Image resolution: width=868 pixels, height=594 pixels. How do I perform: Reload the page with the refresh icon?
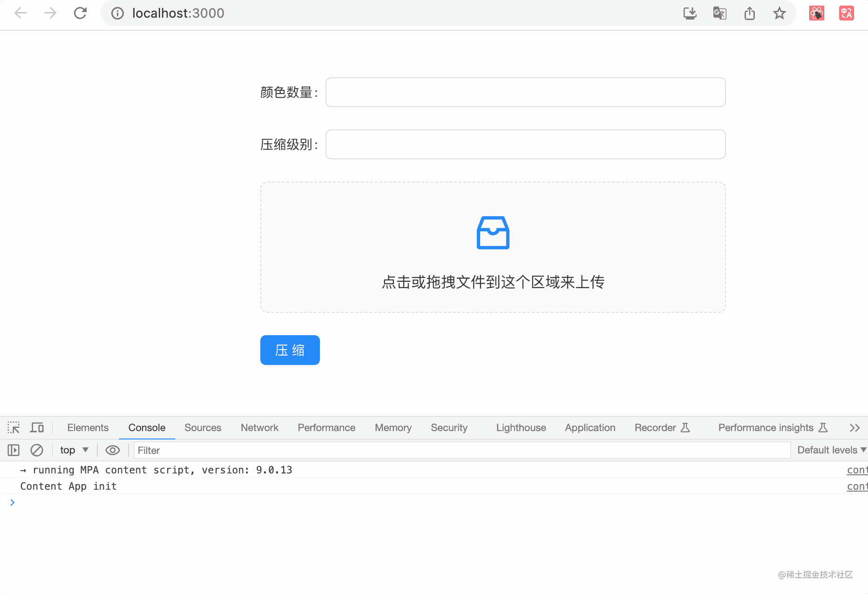pos(80,13)
